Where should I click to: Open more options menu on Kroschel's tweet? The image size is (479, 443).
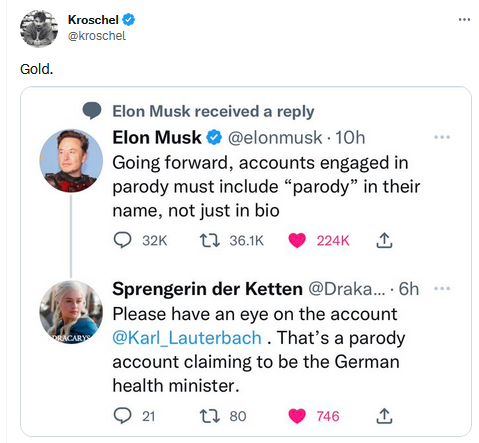(464, 20)
